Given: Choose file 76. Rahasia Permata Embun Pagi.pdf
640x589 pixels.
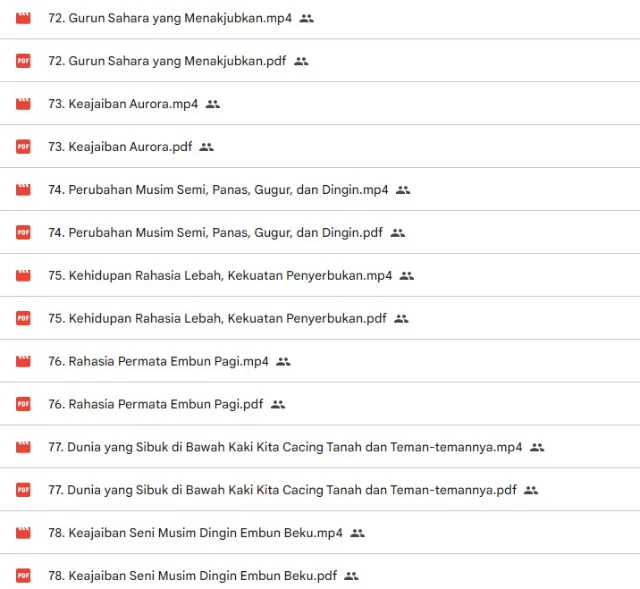Looking at the screenshot, I should [x=156, y=405].
